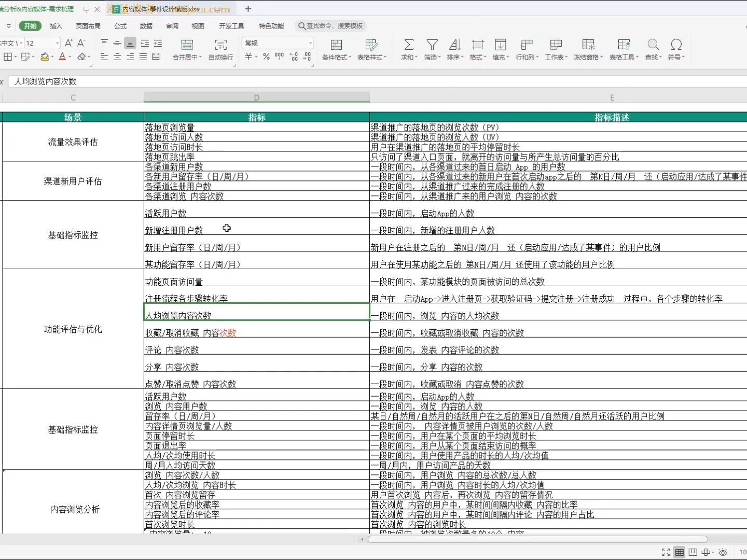This screenshot has height=560, width=747.
Task: Click the formula bar input
Action: tap(379, 81)
